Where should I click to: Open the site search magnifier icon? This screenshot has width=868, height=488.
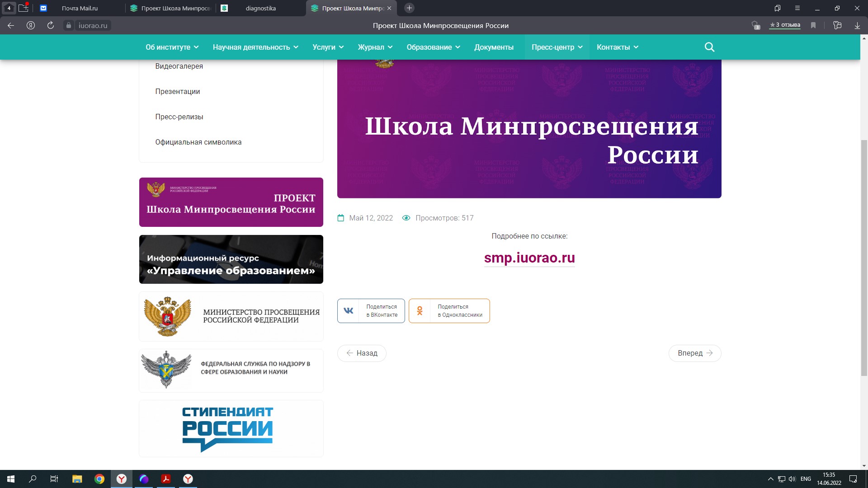point(709,47)
